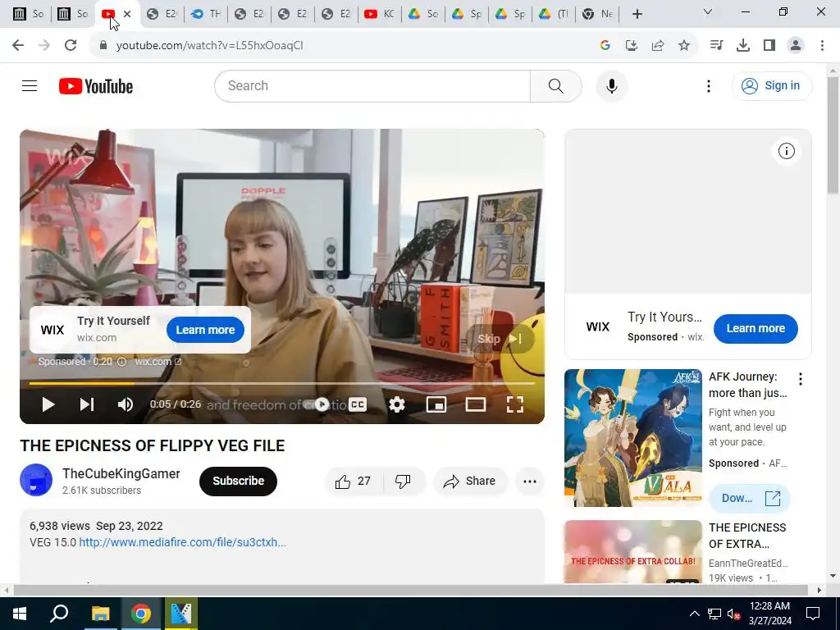
Task: Install app icon in address bar
Action: click(632, 46)
